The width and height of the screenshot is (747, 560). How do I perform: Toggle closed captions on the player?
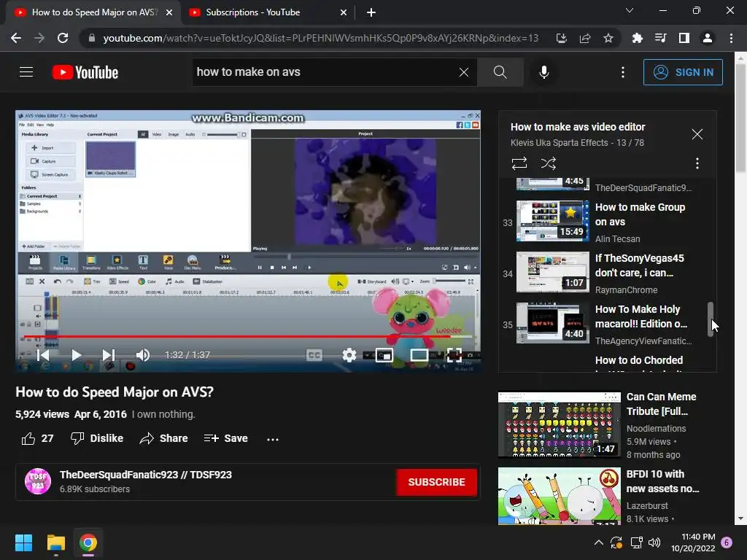pos(314,355)
